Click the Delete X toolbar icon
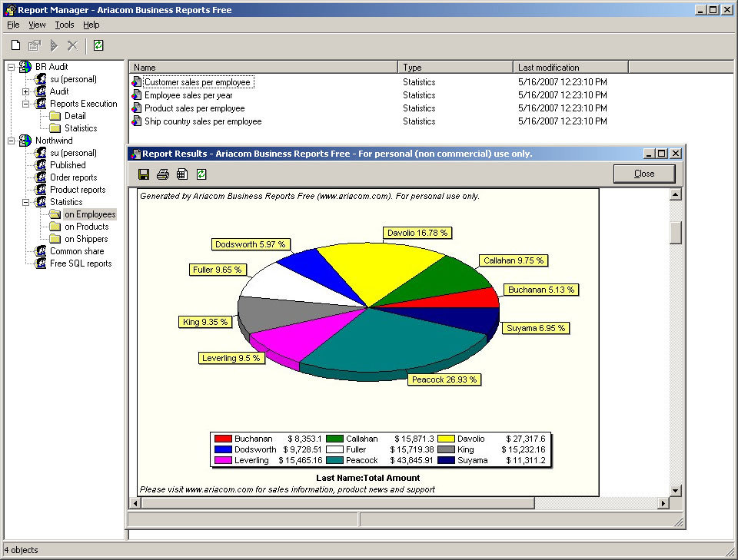The height and width of the screenshot is (560, 738). pos(72,45)
